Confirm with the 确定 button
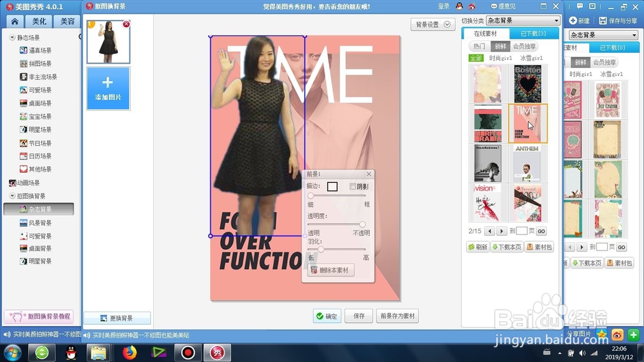The width and height of the screenshot is (644, 362). coord(327,316)
